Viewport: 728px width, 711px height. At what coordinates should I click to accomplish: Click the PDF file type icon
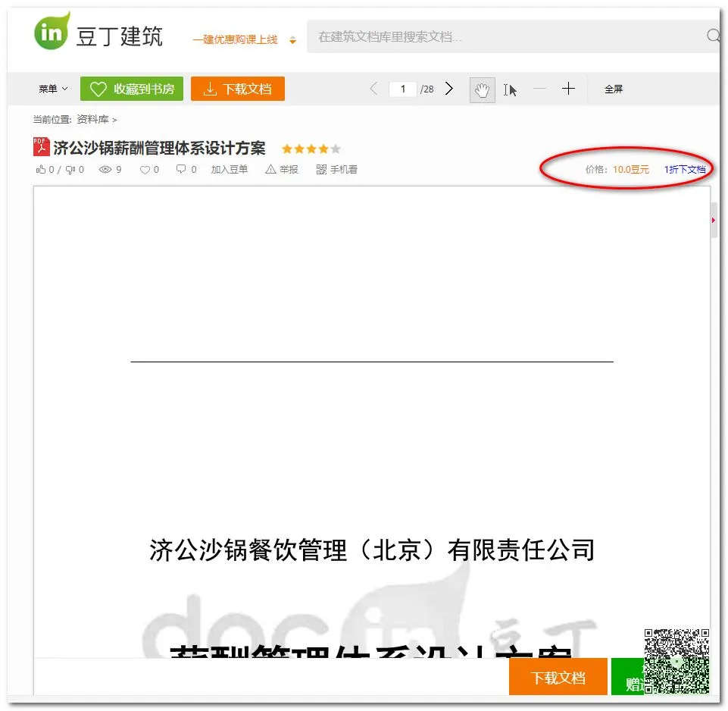coord(42,146)
